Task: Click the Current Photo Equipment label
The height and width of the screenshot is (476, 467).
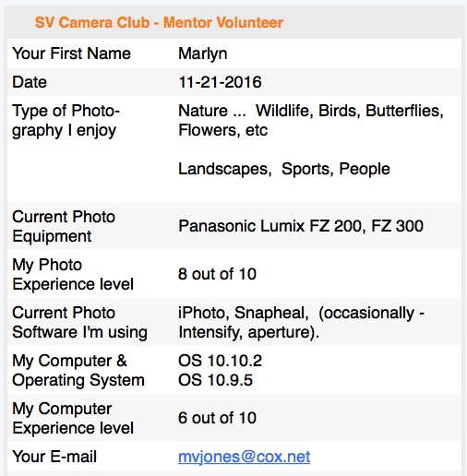Action: [x=64, y=226]
